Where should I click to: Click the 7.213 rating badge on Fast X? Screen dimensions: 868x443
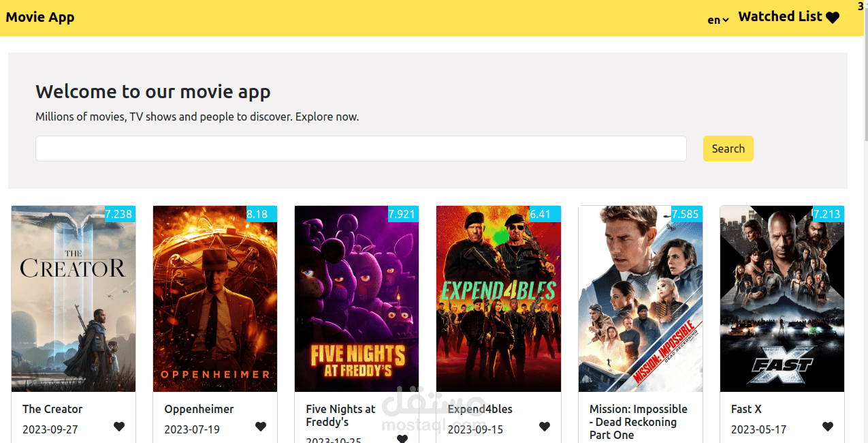point(827,214)
